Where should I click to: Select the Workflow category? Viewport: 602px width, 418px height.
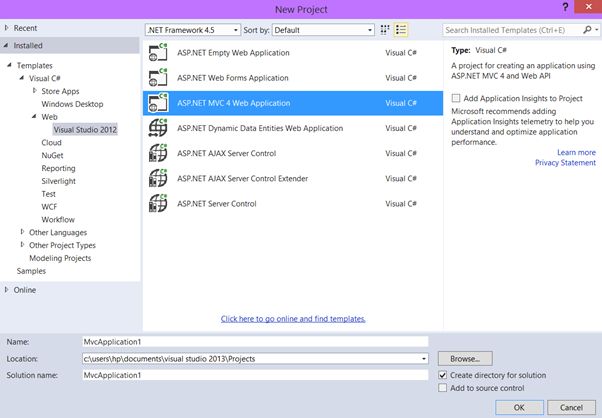click(58, 220)
